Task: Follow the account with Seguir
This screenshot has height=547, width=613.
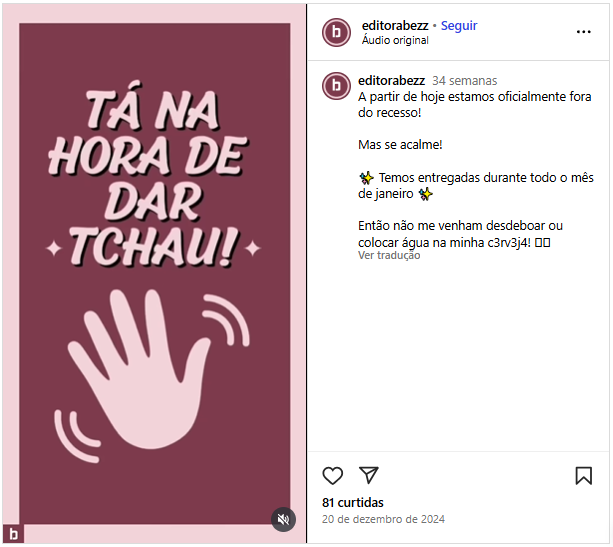Action: click(x=459, y=25)
